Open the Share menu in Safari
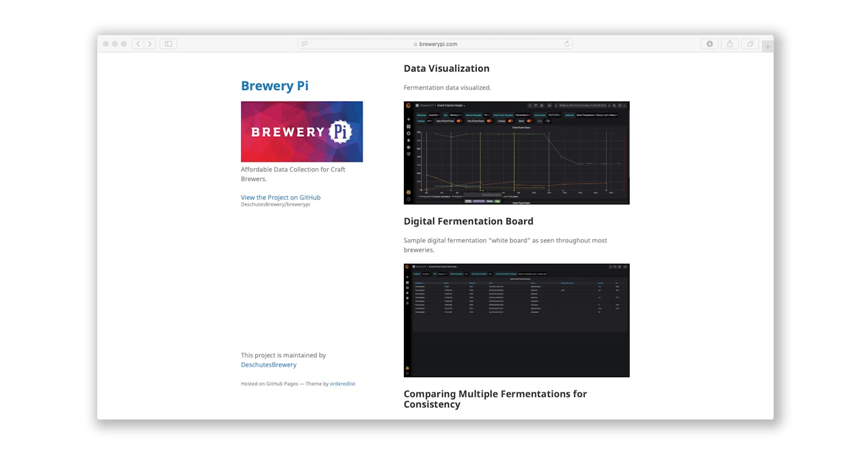The height and width of the screenshot is (452, 868). click(730, 44)
